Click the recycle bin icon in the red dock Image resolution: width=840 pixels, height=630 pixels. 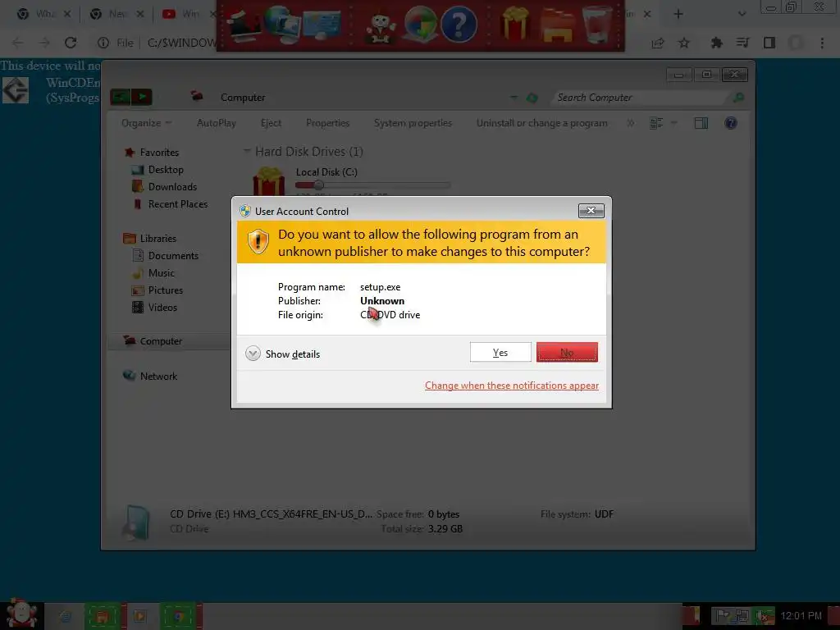pos(596,24)
